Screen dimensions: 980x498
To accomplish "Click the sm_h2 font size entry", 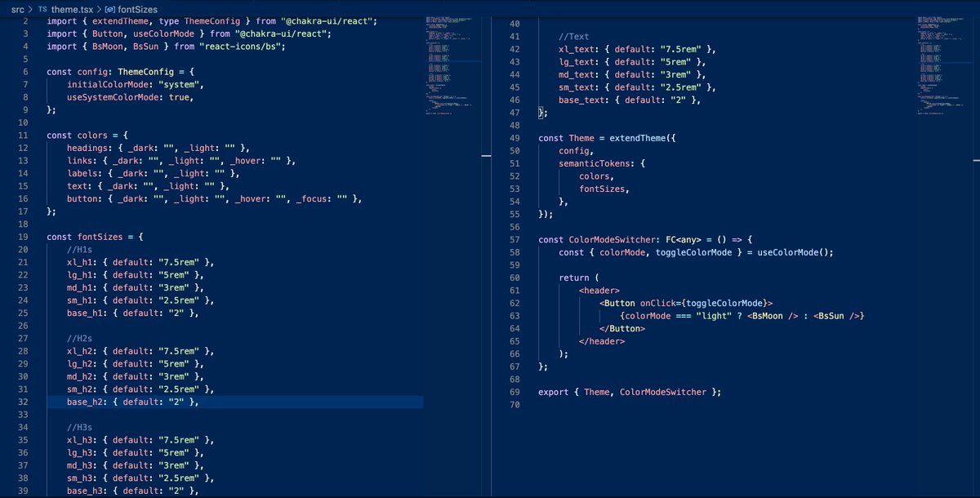I will pyautogui.click(x=140, y=389).
